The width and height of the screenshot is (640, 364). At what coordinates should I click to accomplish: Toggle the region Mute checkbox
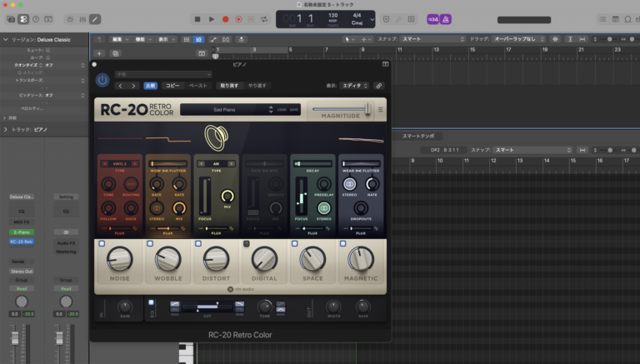click(x=47, y=50)
